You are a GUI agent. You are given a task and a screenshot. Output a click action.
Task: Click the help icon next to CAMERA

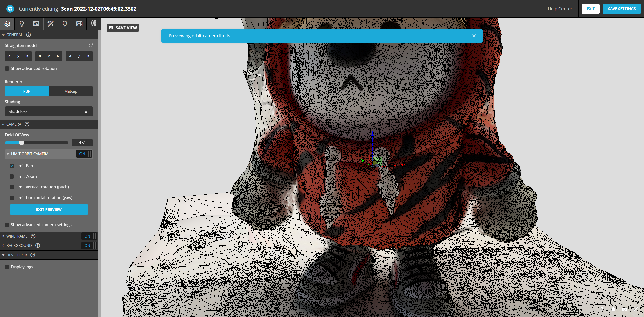pyautogui.click(x=27, y=124)
